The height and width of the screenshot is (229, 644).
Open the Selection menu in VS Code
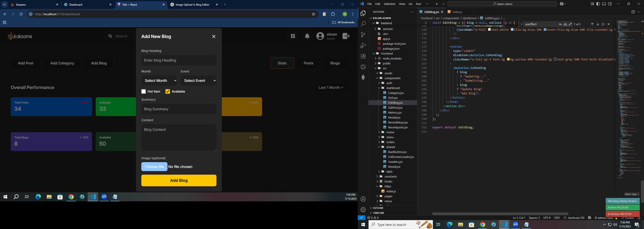390,4
